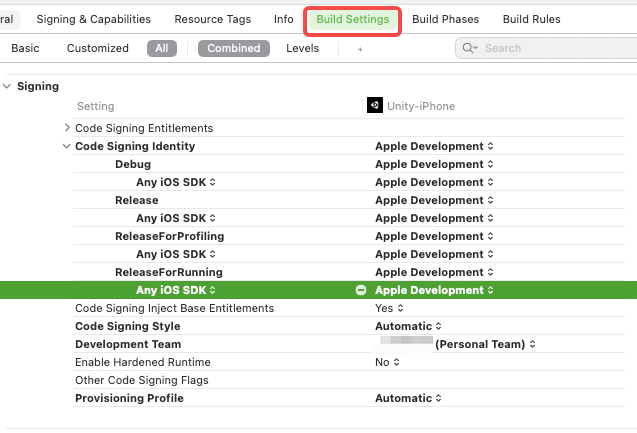The height and width of the screenshot is (433, 637).
Task: Open Release Apple Development dropdown
Action: (434, 200)
